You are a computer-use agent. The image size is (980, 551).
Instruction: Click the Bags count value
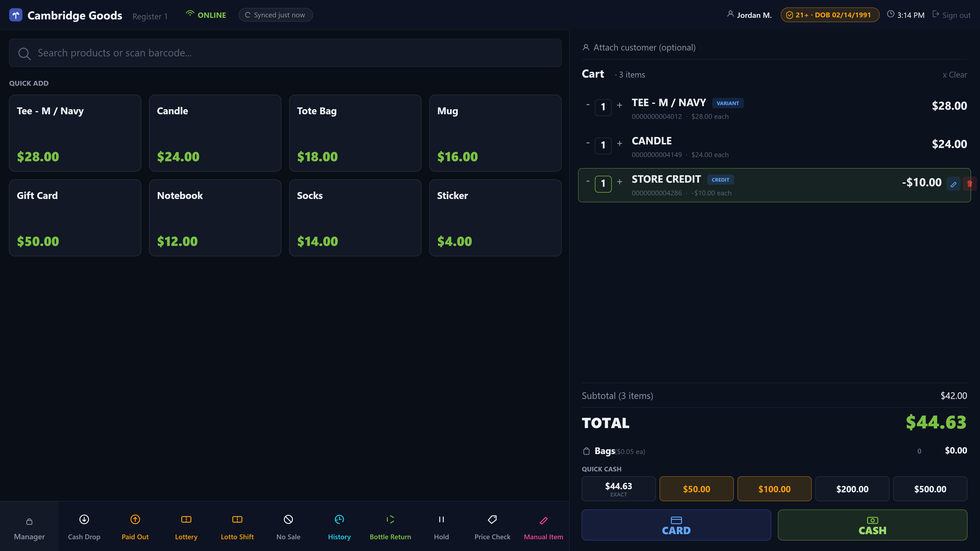(x=919, y=451)
